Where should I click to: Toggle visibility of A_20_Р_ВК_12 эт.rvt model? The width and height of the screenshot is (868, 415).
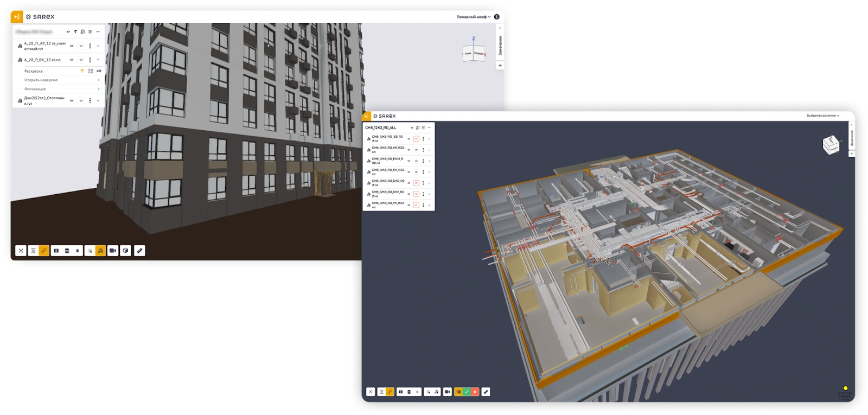pos(72,60)
